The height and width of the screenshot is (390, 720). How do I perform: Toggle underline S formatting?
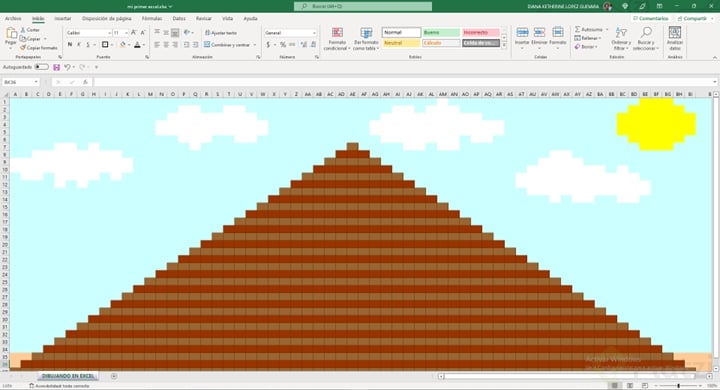(88, 45)
